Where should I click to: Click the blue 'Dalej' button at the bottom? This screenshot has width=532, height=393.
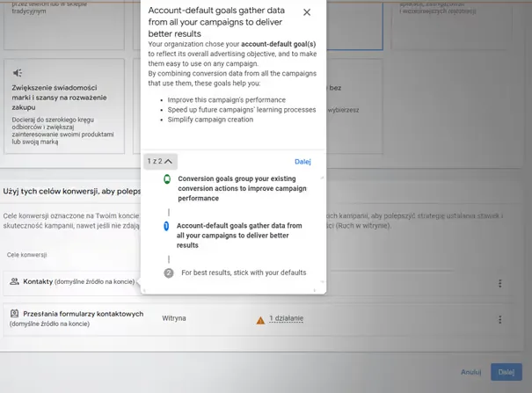[x=506, y=372]
